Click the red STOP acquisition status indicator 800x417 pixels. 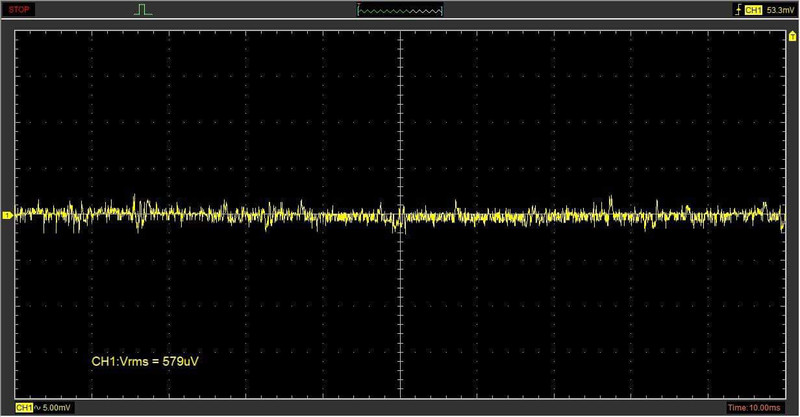coord(18,10)
